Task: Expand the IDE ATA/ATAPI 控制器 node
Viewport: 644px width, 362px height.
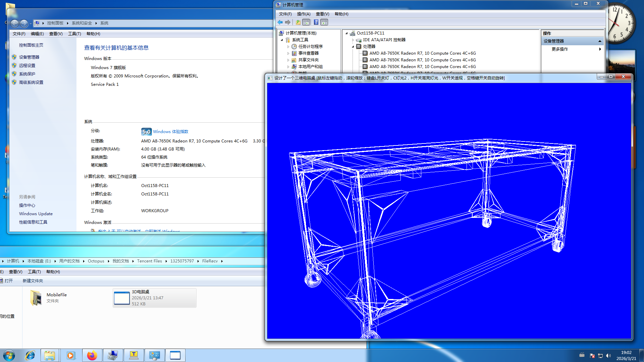Action: point(353,40)
